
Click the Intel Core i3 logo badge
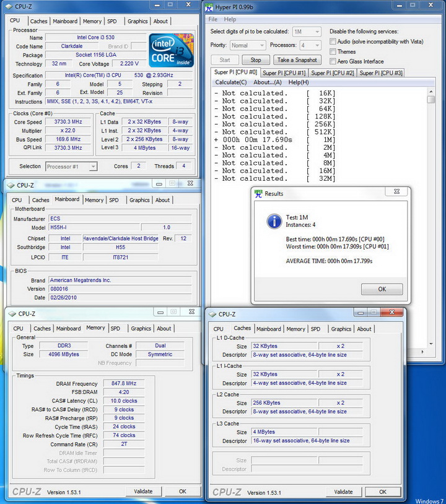click(171, 51)
